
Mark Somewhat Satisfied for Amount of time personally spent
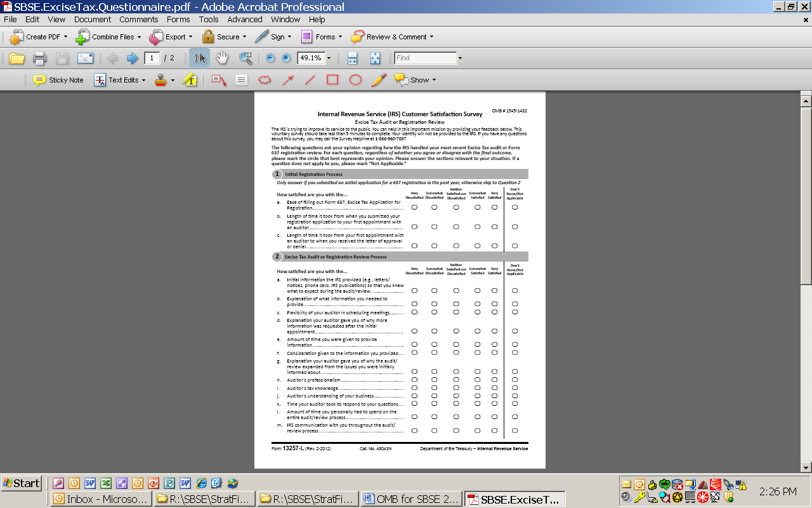pos(477,417)
